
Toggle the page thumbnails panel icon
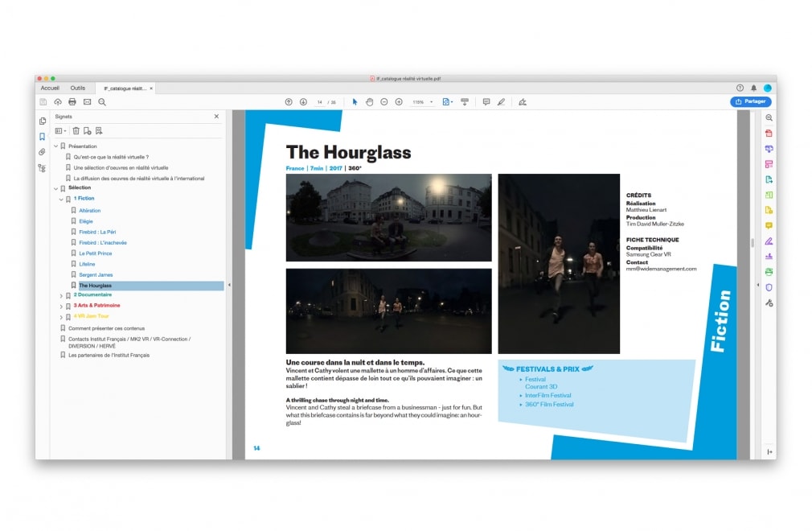pyautogui.click(x=42, y=121)
